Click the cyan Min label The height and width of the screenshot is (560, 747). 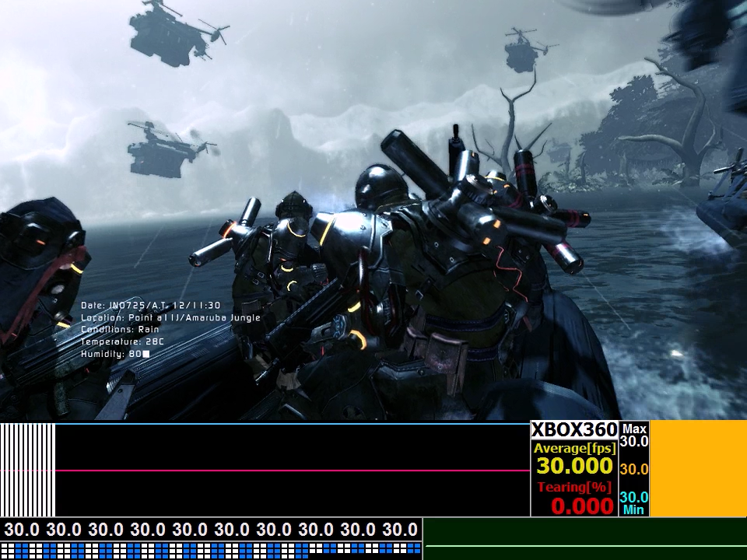point(633,509)
